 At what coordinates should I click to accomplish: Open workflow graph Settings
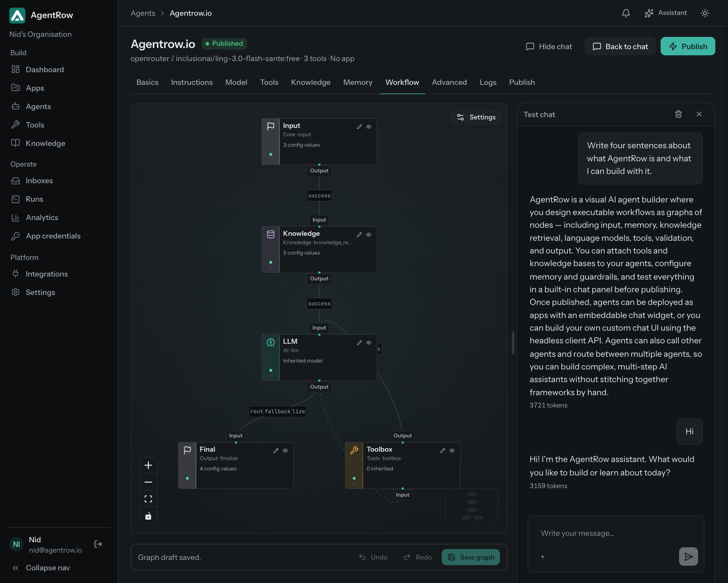(476, 117)
